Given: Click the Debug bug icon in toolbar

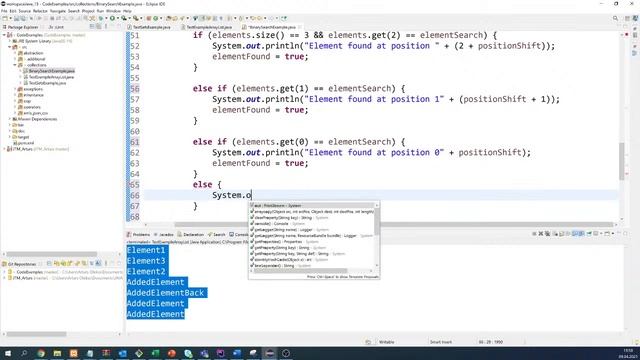Looking at the screenshot, I should pyautogui.click(x=101, y=18).
